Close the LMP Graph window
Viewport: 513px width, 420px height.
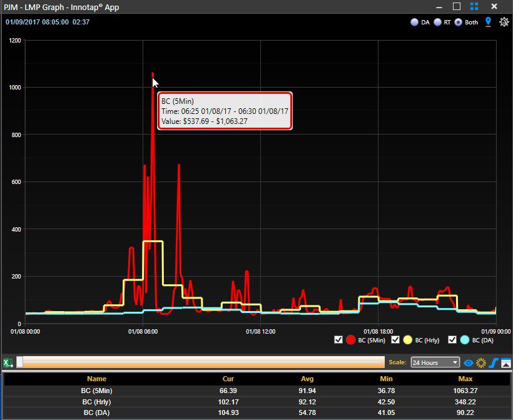pyautogui.click(x=494, y=6)
